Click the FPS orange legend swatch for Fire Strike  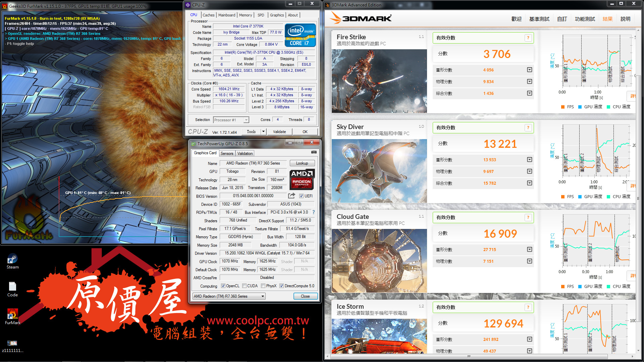pos(562,107)
